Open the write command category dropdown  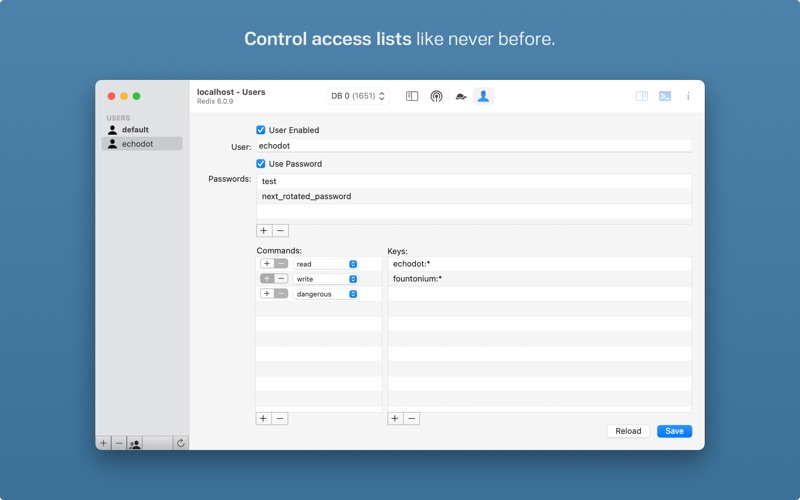325,279
